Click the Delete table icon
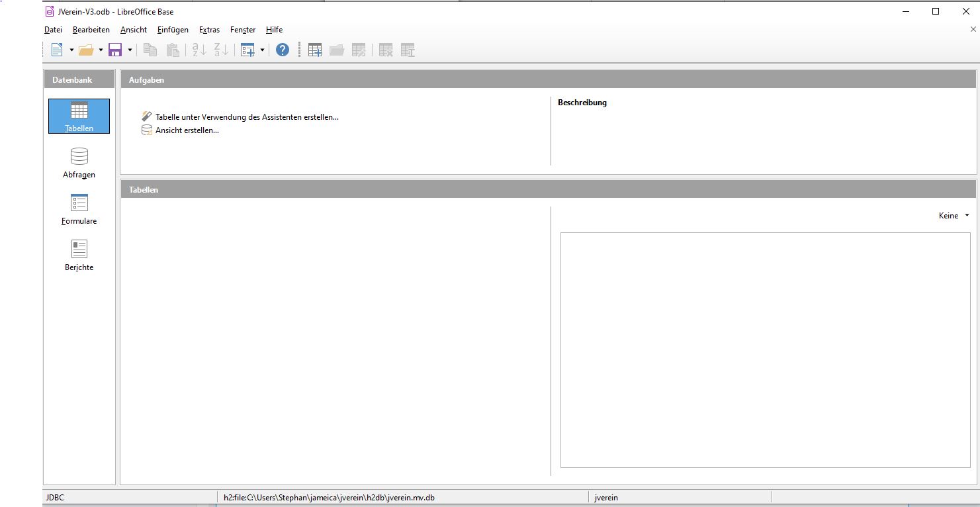Screen dimensions: 980x507 point(386,50)
